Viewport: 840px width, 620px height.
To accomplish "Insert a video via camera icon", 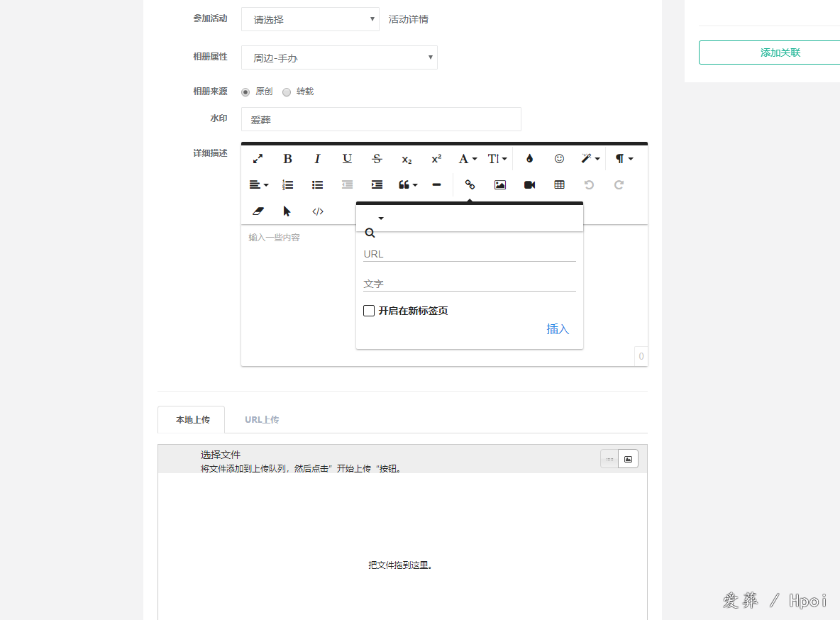I will (529, 184).
